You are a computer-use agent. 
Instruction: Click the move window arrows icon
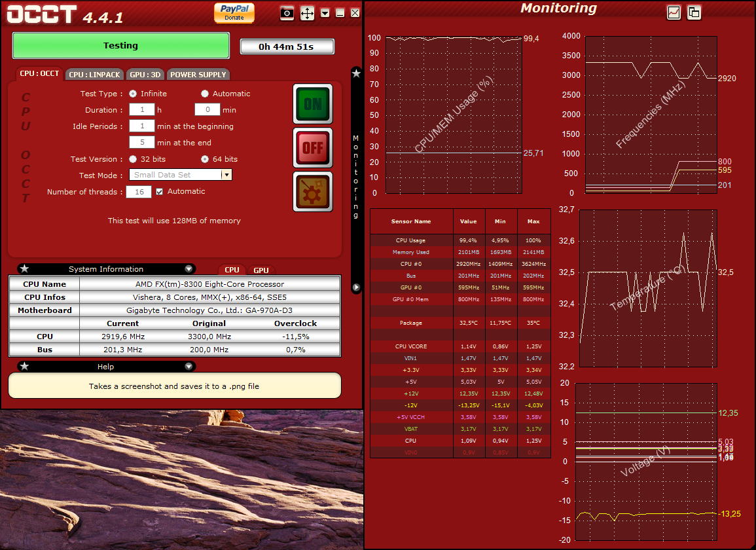(307, 13)
